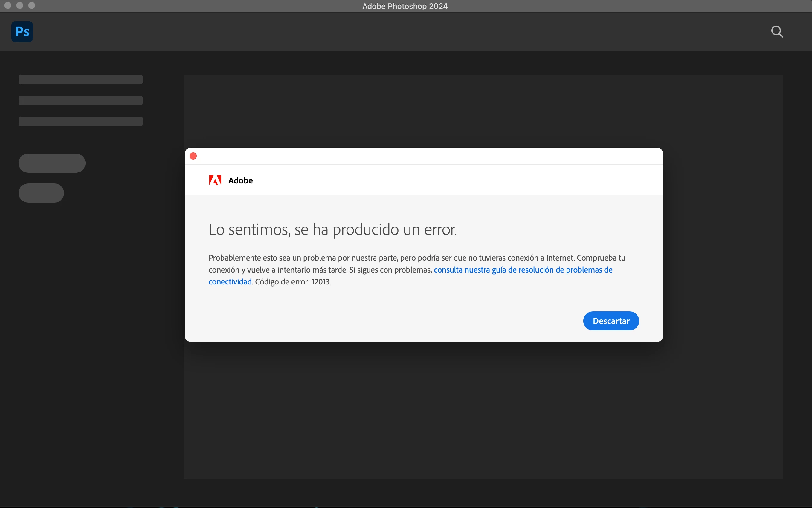Click the blue conectividad link text

tap(230, 282)
